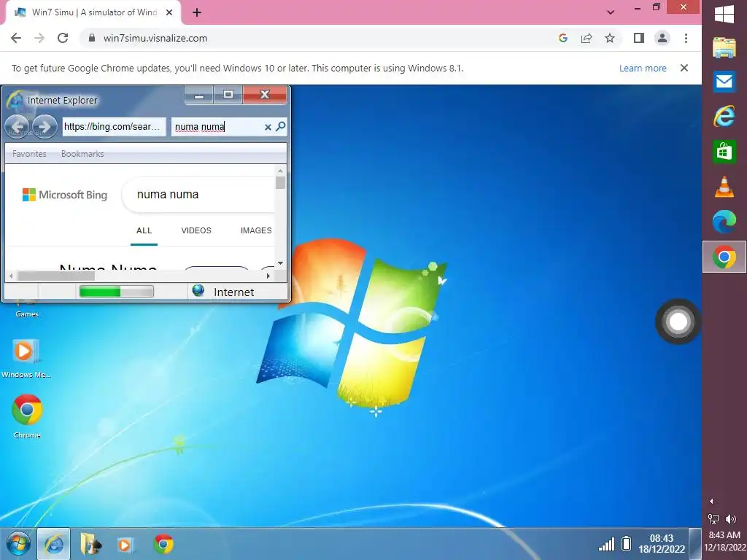Open File Explorer in the Windows 8.1 taskbar
The width and height of the screenshot is (747, 560).
724,48
